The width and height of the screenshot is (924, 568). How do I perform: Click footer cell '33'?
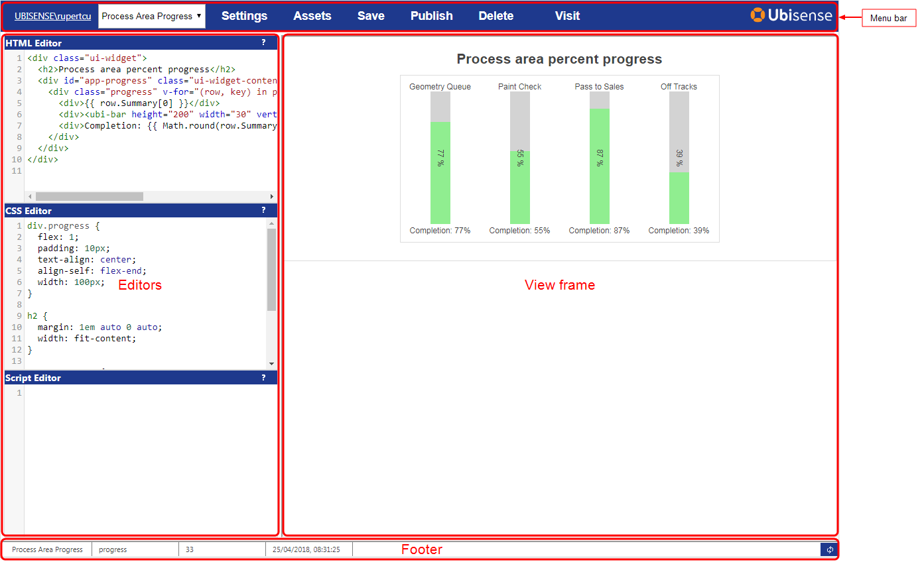pos(222,549)
